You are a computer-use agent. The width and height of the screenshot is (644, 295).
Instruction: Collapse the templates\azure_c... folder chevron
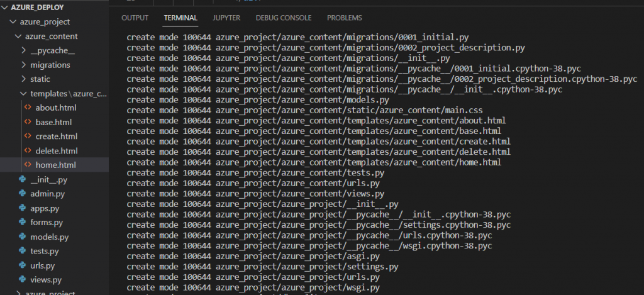[23, 94]
